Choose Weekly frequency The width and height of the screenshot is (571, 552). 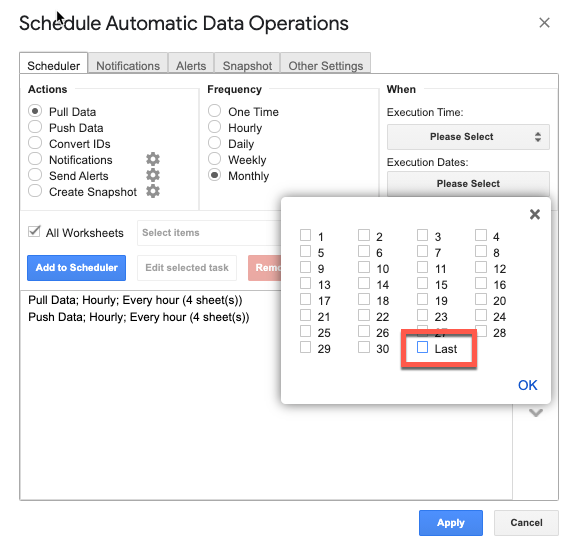tap(214, 159)
